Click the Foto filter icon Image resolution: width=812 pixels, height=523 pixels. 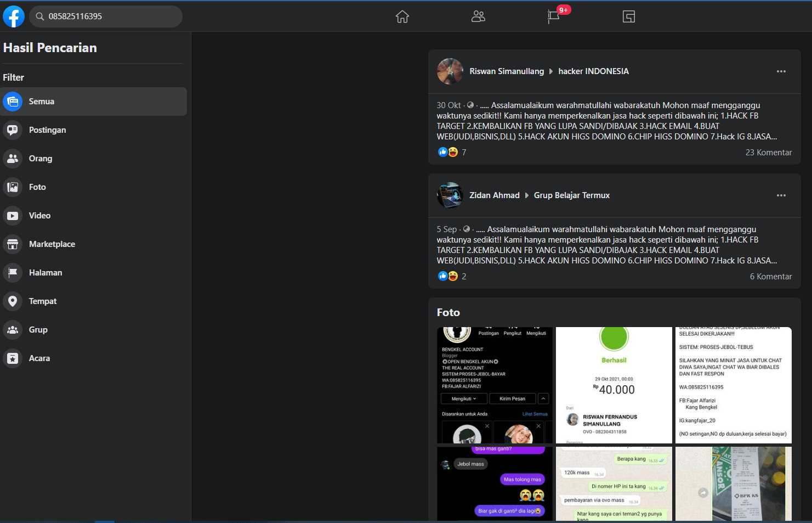click(x=13, y=187)
